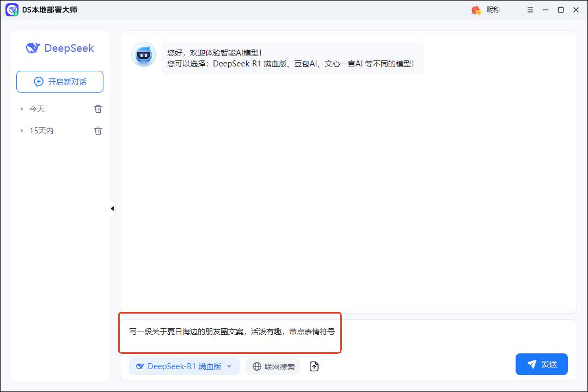588x392 pixels.
Task: Click the send paper-plane icon
Action: pos(531,364)
